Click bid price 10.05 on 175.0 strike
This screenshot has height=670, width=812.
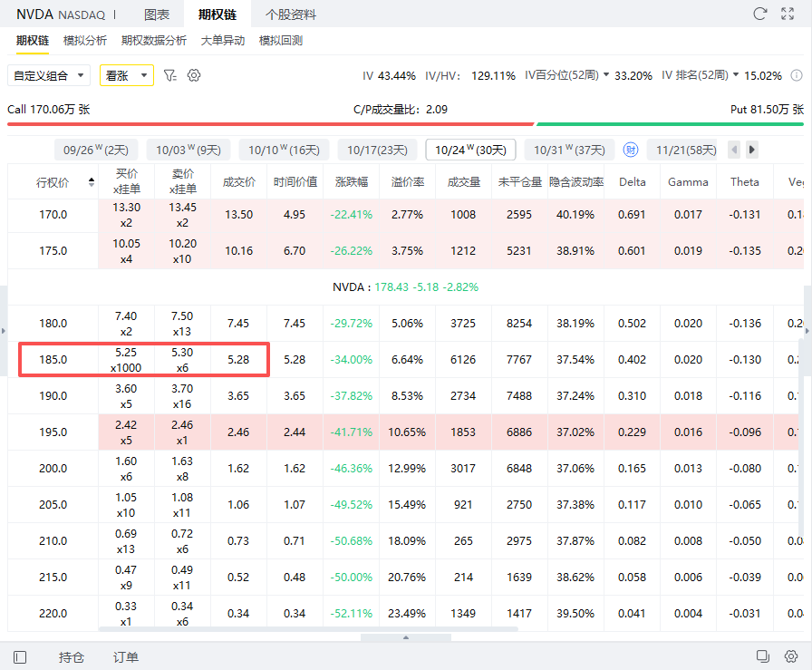pos(126,244)
